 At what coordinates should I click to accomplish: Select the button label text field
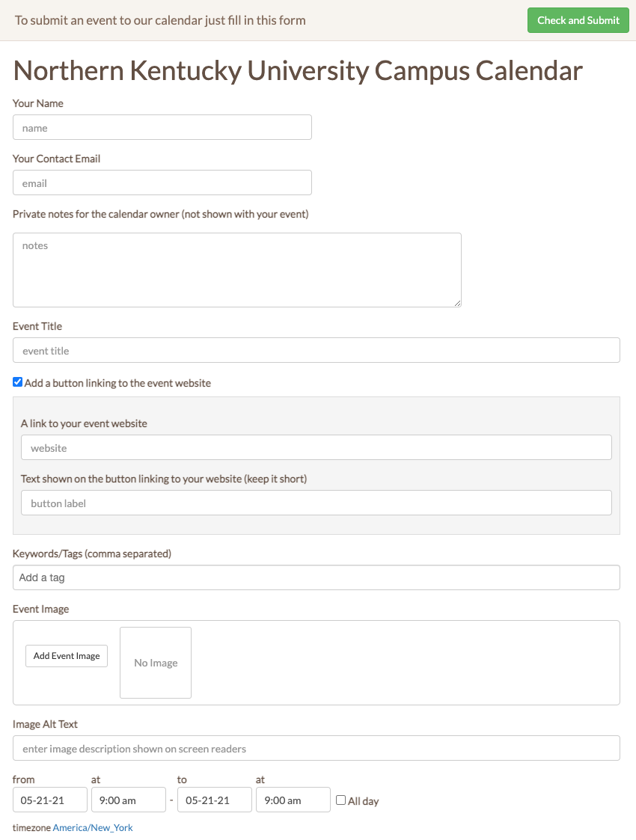coord(316,503)
